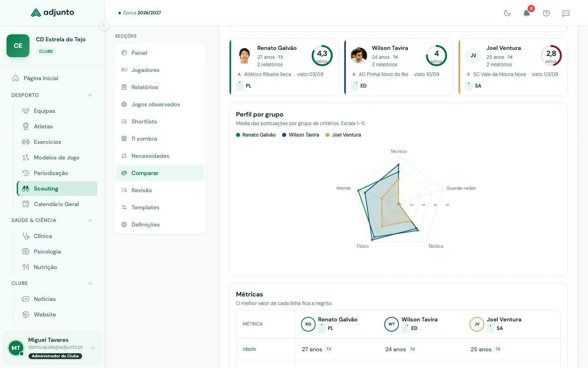Click the Scouting binoculars icon
588x368 pixels.
coord(26,188)
